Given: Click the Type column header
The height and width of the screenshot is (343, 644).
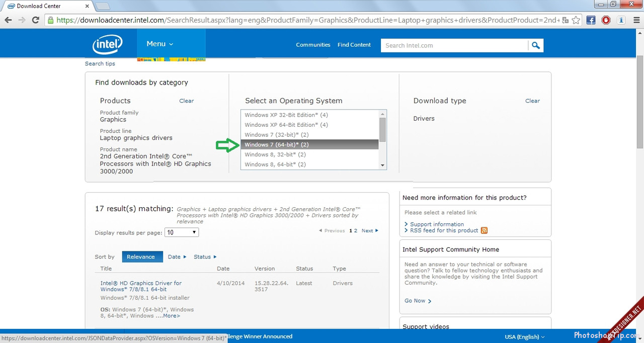Looking at the screenshot, I should [x=339, y=269].
